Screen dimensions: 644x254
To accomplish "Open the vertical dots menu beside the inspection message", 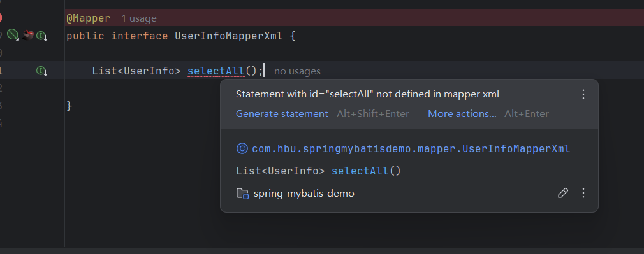I will coord(583,94).
